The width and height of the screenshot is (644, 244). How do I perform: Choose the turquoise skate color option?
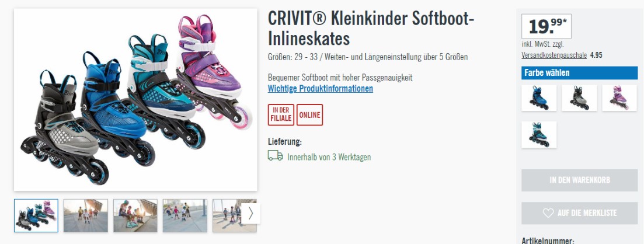[x=539, y=135]
